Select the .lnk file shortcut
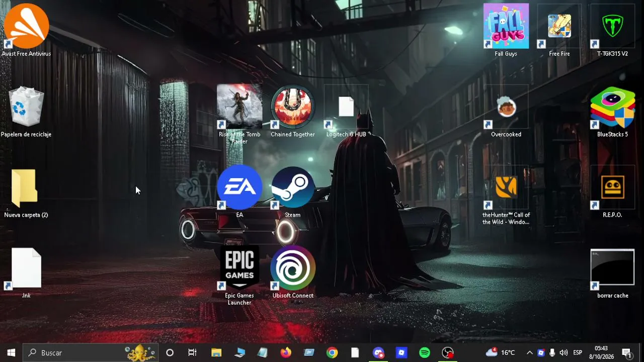This screenshot has width=644, height=362. click(26, 274)
